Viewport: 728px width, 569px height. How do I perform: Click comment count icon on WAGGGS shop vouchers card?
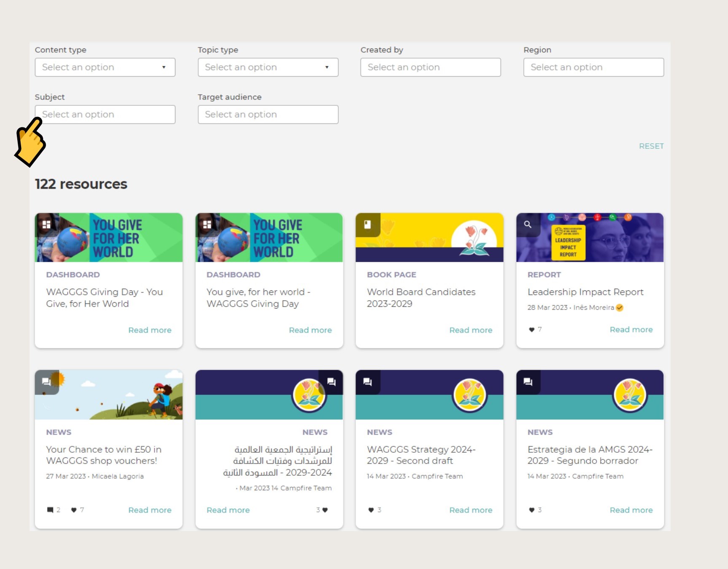pos(50,510)
